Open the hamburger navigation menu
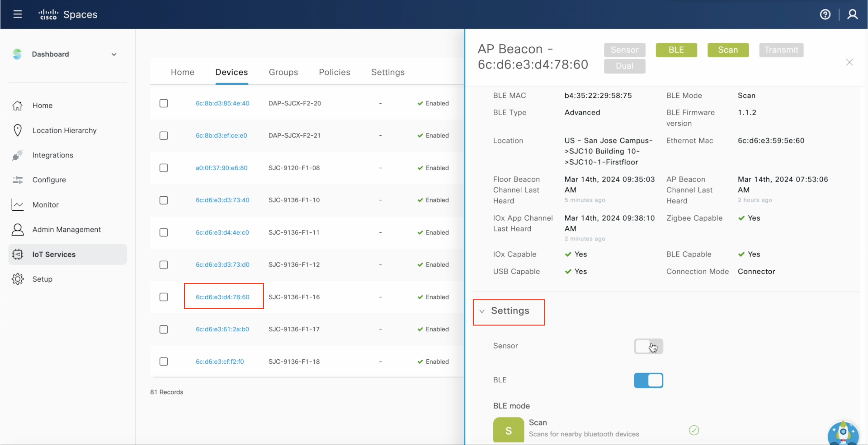This screenshot has height=445, width=868. pos(17,14)
